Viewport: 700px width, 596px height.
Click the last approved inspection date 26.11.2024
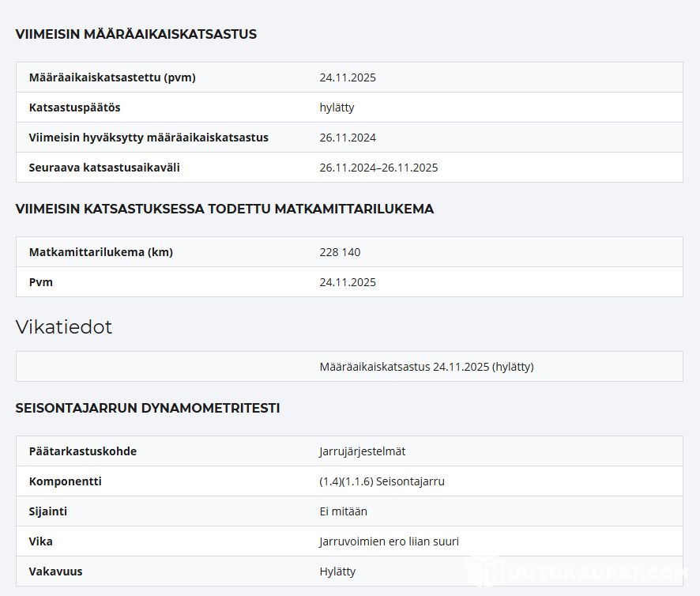tap(348, 138)
